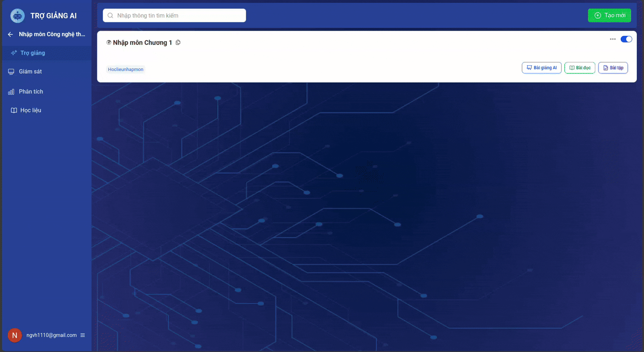The width and height of the screenshot is (644, 352).
Task: Click the Hoclieunhapmon tag
Action: 126,69
